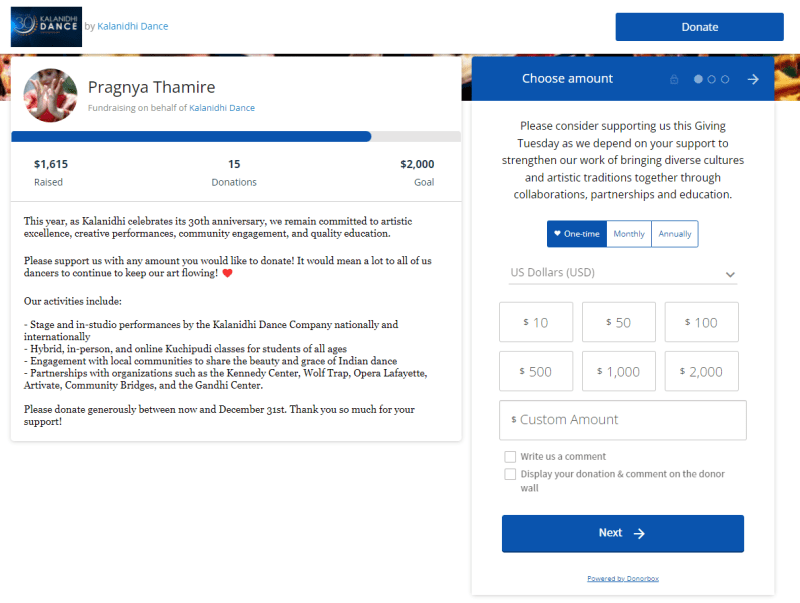Click Pragnya Thamire's profile avatar
800x603 pixels.
(x=50, y=96)
